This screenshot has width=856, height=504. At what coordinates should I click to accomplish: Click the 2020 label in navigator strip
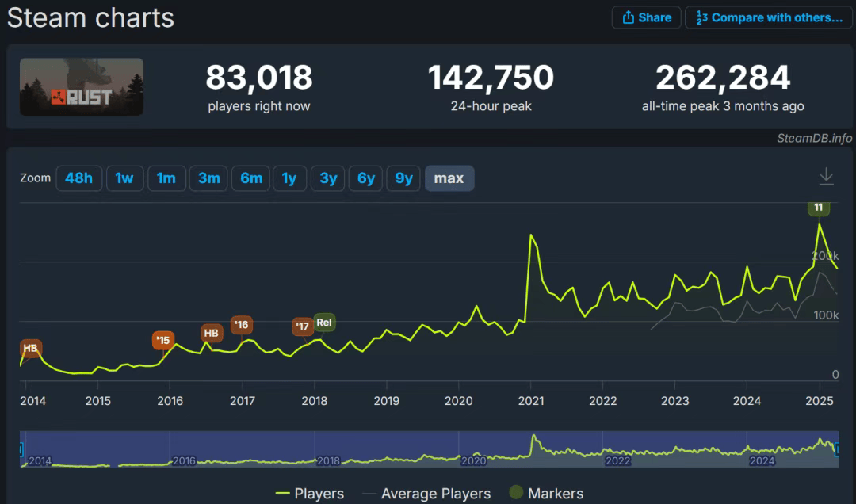[473, 460]
